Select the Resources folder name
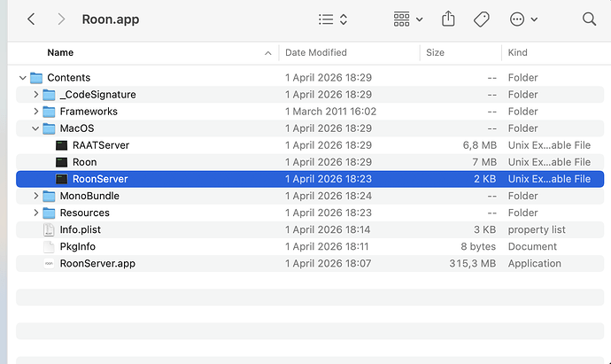Viewport: 611px width, 364px height. pyautogui.click(x=84, y=213)
